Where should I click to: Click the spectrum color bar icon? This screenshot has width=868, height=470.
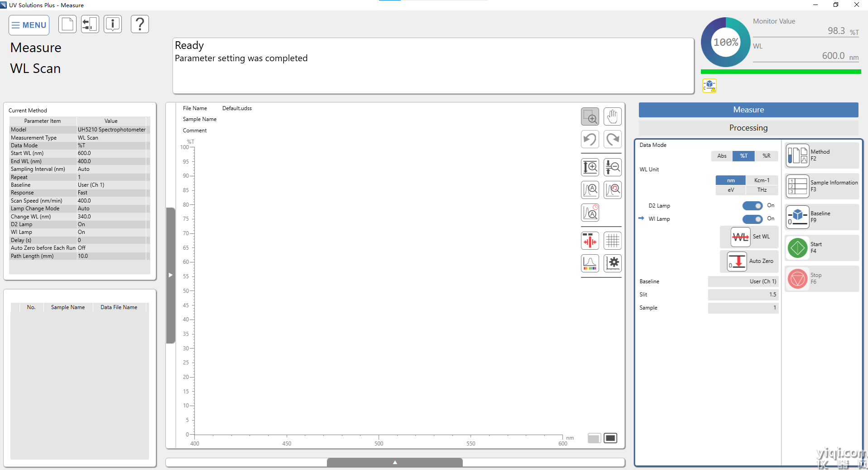point(590,263)
